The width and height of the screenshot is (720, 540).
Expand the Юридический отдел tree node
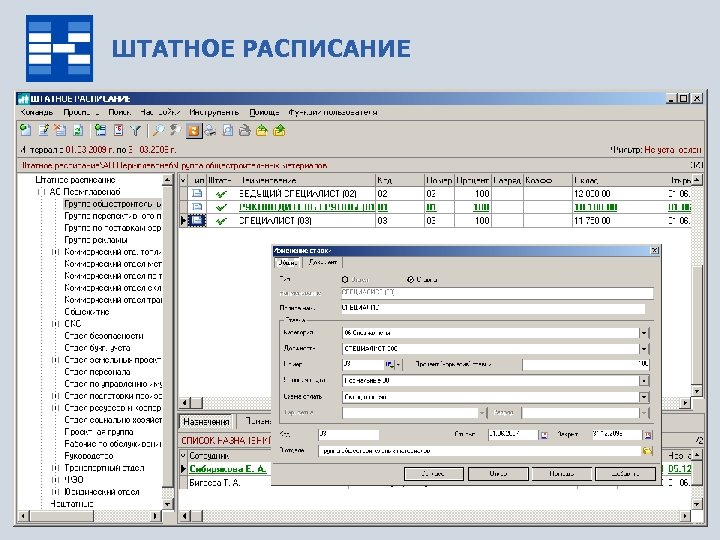click(56, 492)
